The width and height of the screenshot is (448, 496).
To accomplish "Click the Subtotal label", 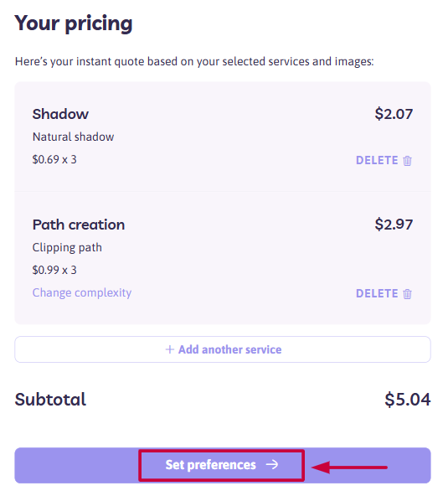I will pyautogui.click(x=50, y=399).
